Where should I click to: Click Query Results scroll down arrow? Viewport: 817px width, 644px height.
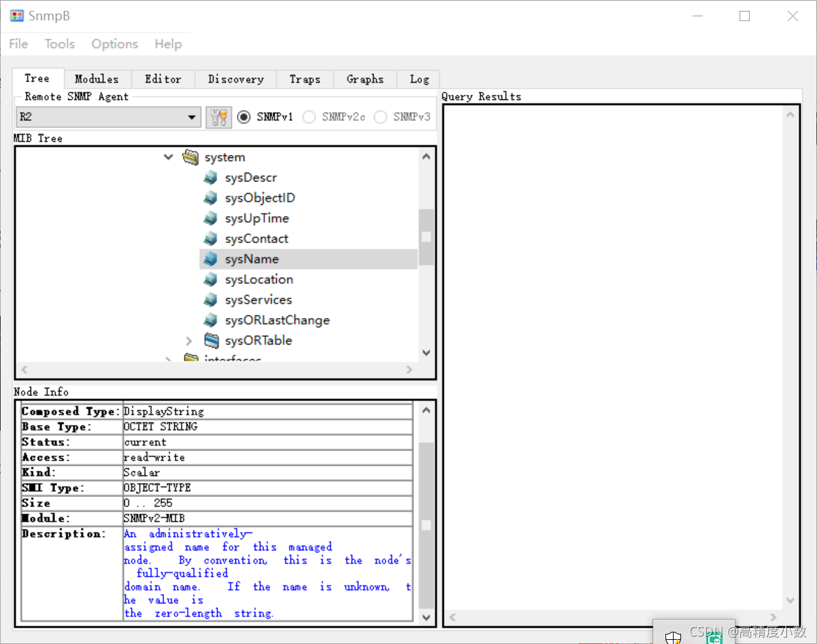pyautogui.click(x=790, y=601)
